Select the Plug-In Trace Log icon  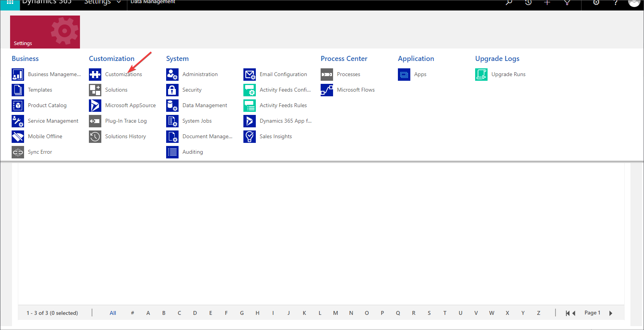click(x=95, y=121)
